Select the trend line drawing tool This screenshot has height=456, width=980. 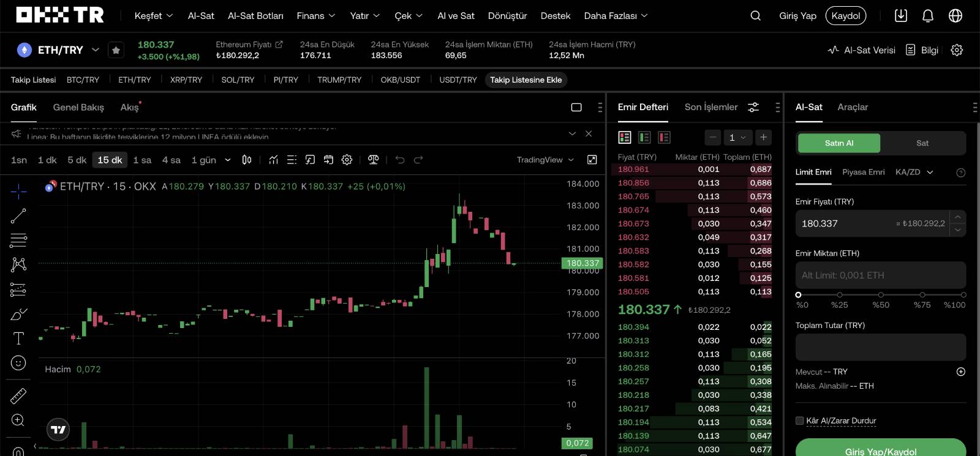tap(18, 215)
